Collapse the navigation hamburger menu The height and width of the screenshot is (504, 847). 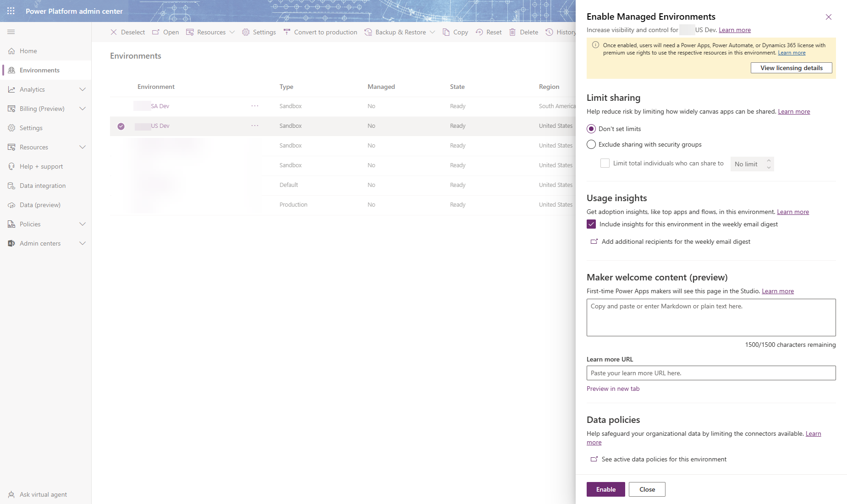pyautogui.click(x=11, y=32)
